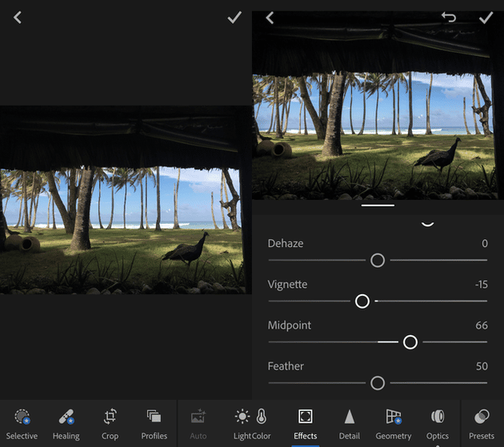Click the Midpoint value 66
The image size is (504, 447).
tap(482, 325)
